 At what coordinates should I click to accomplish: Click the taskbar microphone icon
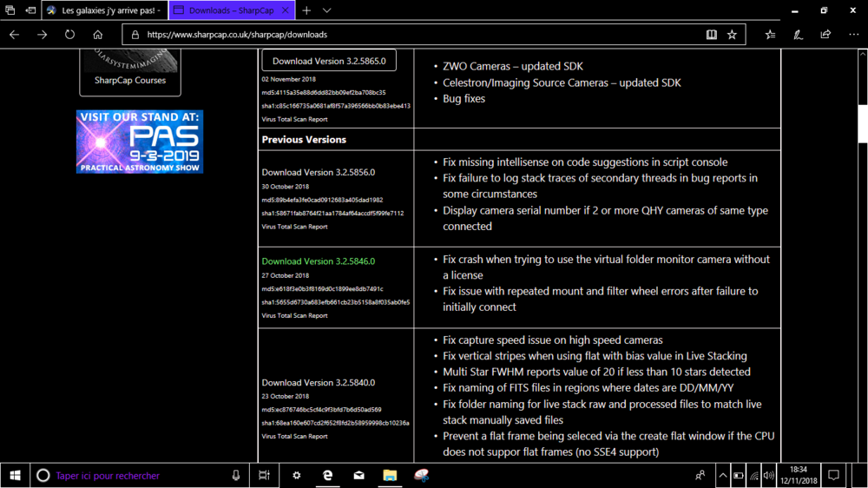pos(236,475)
